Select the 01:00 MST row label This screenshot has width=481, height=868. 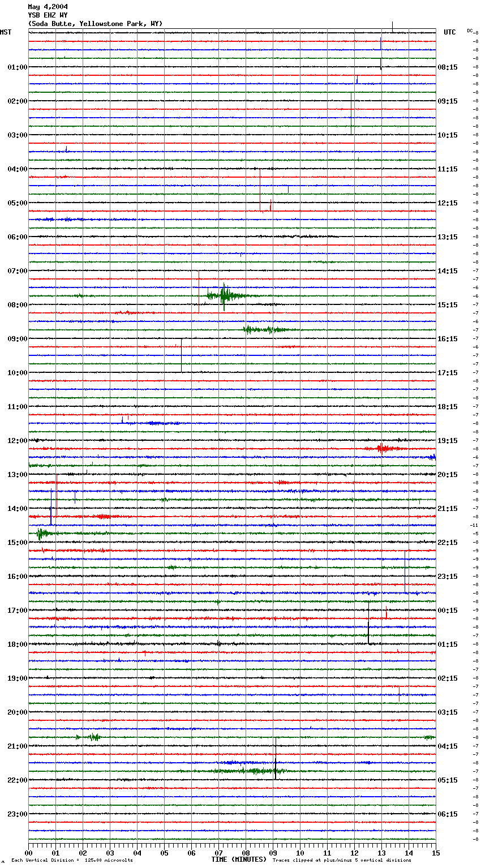pyautogui.click(x=18, y=67)
